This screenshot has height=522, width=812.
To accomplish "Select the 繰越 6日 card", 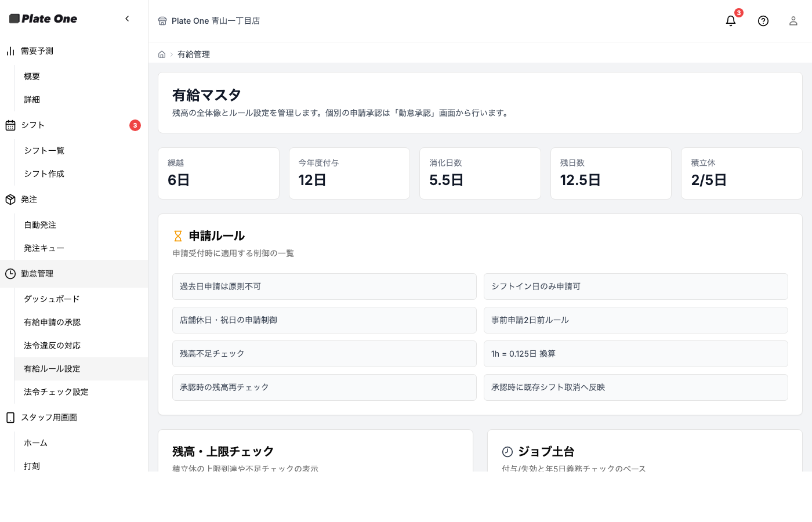I will pos(219,173).
